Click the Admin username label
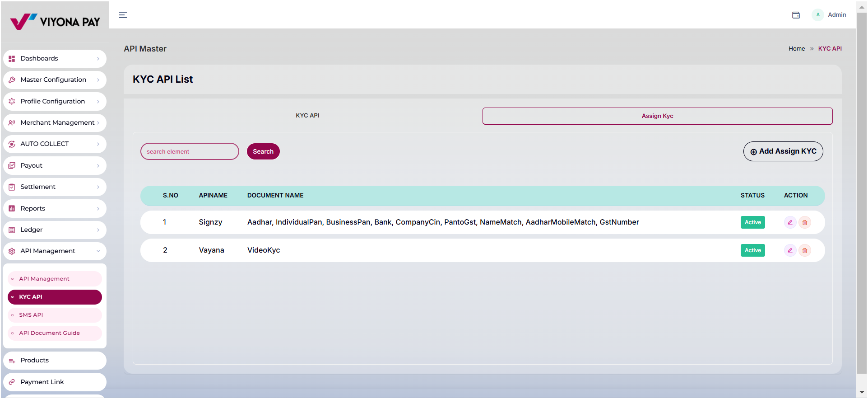This screenshot has width=868, height=399. (837, 15)
